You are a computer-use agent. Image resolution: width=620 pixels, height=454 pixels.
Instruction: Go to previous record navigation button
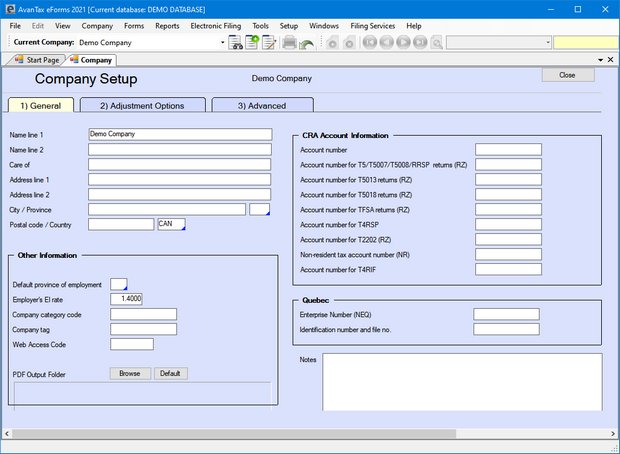tap(386, 42)
